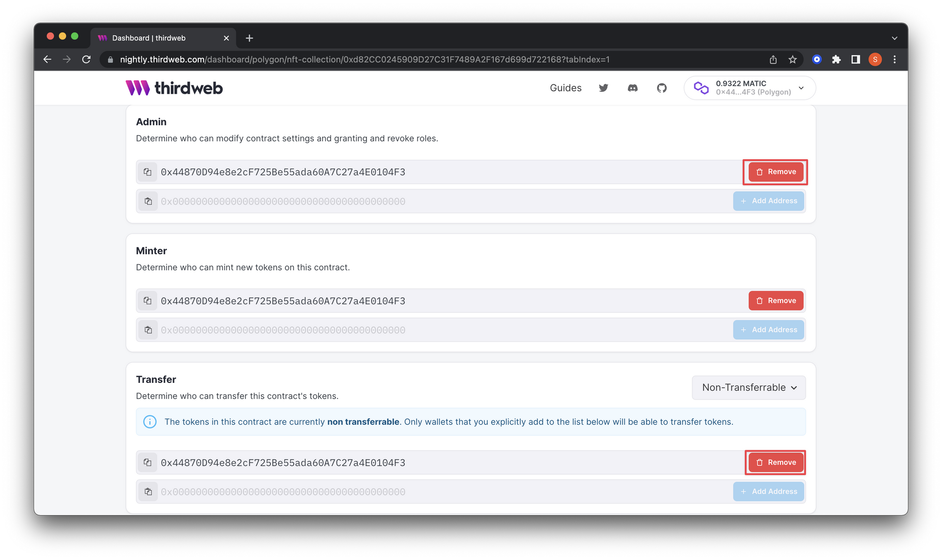This screenshot has width=942, height=560.
Task: Toggle the browser side panel
Action: (x=855, y=59)
